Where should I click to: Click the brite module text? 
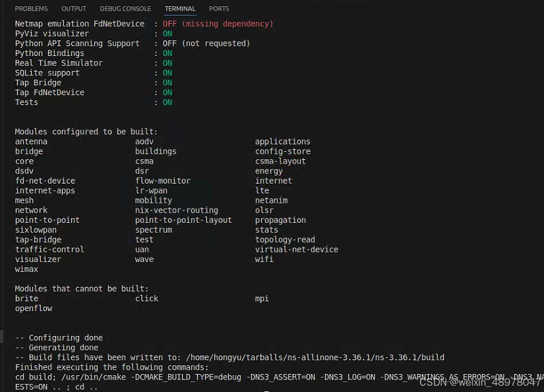[26, 298]
